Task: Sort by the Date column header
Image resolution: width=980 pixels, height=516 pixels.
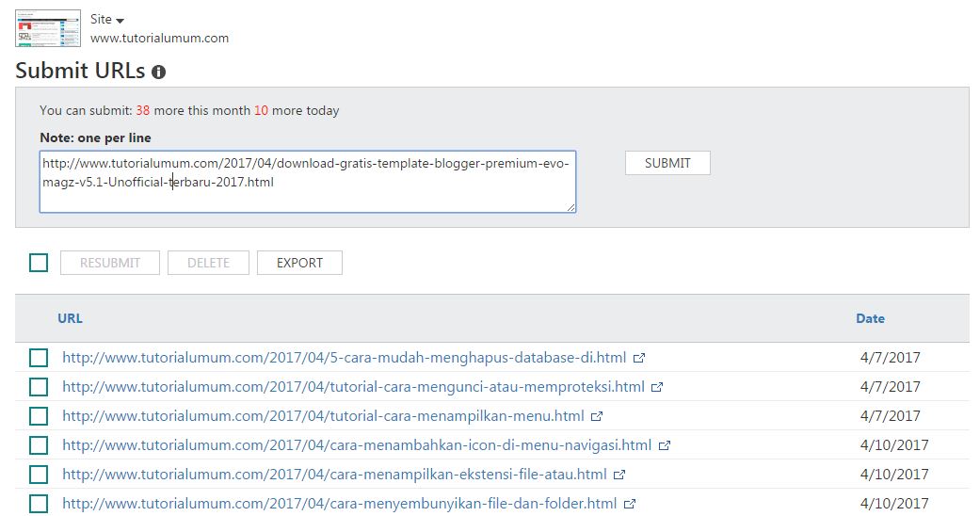Action: pos(870,318)
